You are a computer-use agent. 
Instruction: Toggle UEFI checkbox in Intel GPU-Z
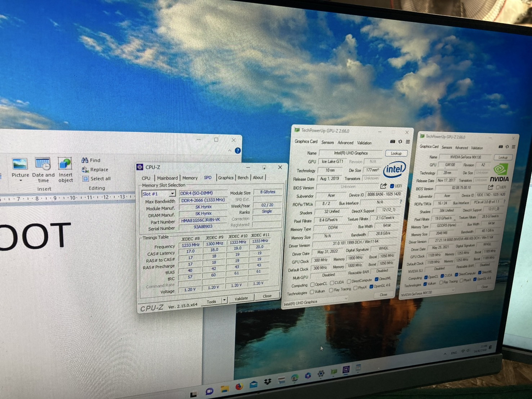392,186
